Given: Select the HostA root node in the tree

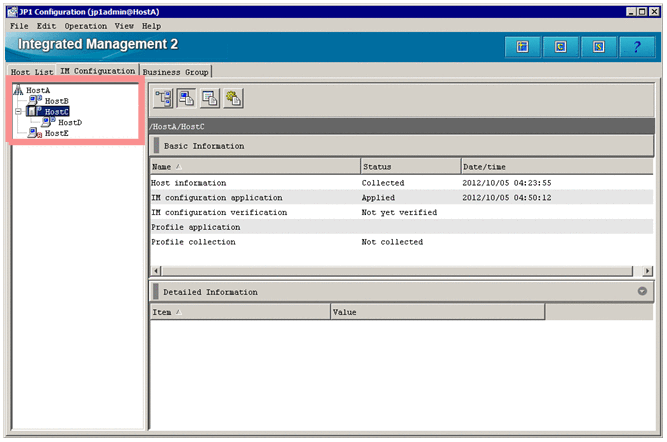Looking at the screenshot, I should [x=37, y=90].
